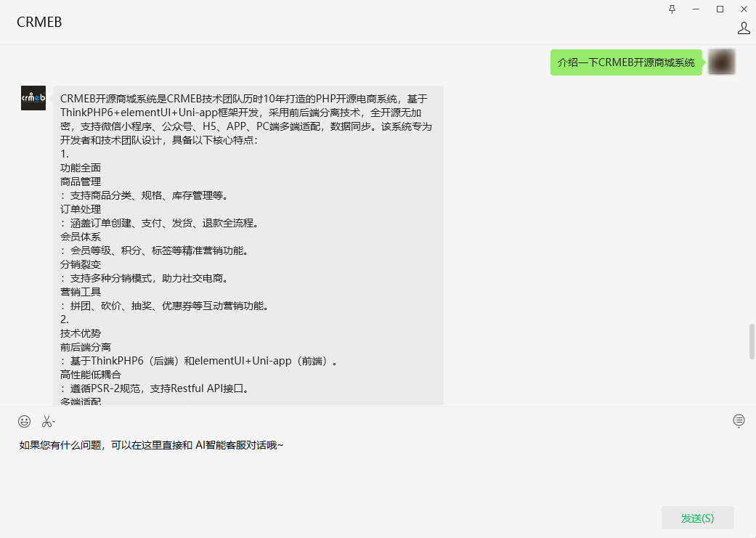The width and height of the screenshot is (756, 538).
Task: Click the text 会员等级、积分、标签等精准营销功能
Action: click(157, 250)
